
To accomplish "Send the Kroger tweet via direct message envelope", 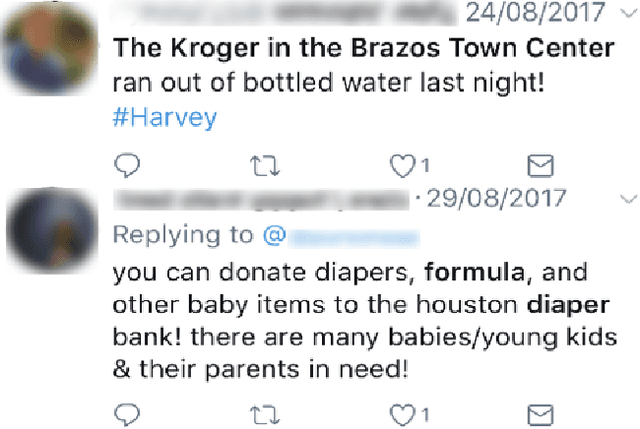I will coord(540,165).
